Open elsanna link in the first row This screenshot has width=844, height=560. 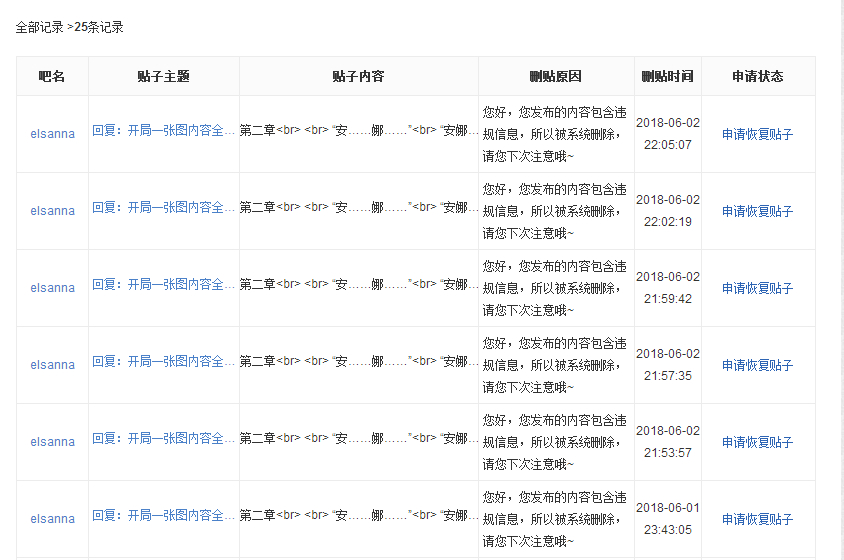tap(52, 134)
